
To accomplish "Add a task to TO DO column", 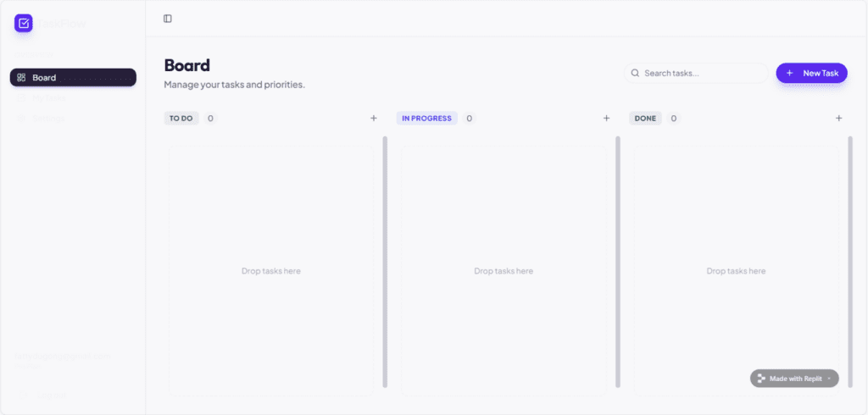I will pyautogui.click(x=374, y=118).
